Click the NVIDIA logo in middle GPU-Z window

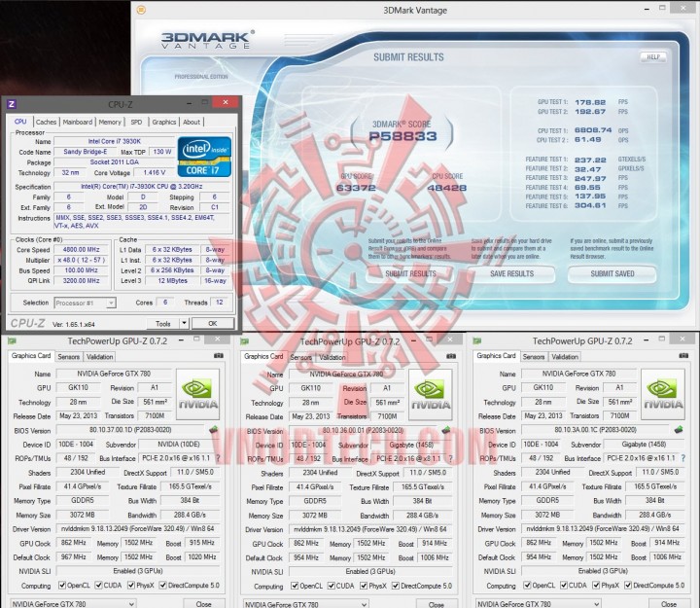pos(431,394)
